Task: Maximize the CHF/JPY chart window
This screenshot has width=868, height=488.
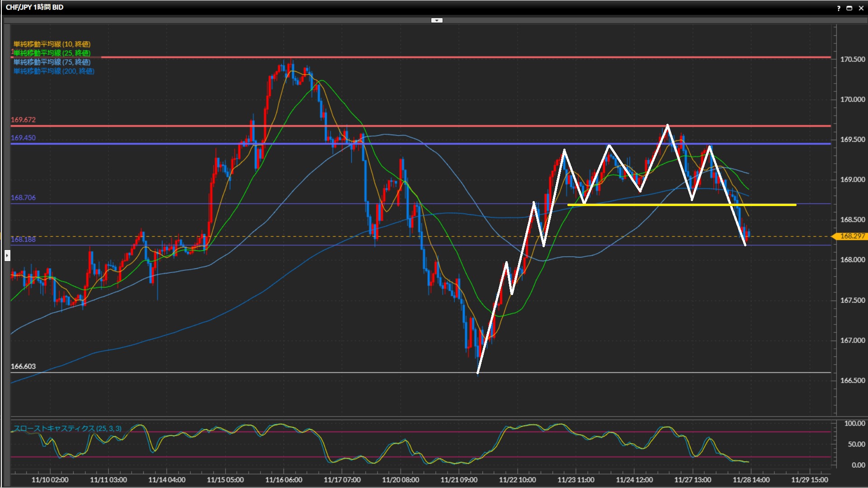Action: coord(849,8)
